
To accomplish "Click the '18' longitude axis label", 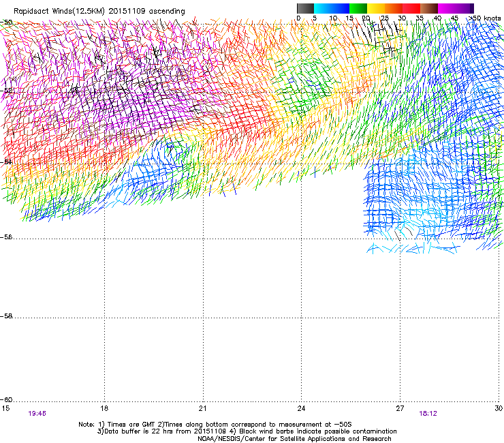I will pyautogui.click(x=104, y=408).
